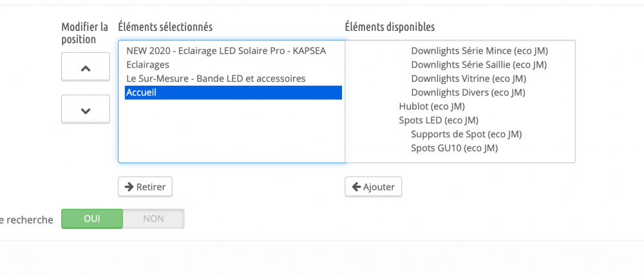This screenshot has width=644, height=274.
Task: Click the move down arrow button
Action: 85,110
